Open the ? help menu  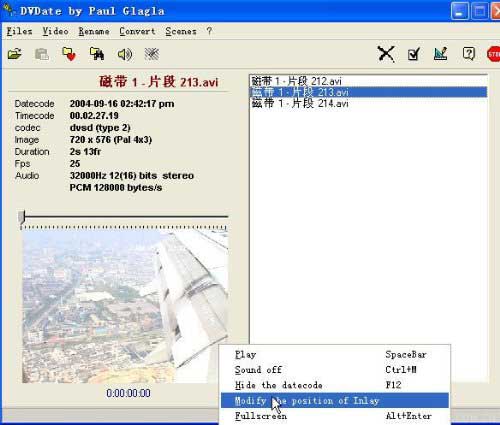(209, 31)
